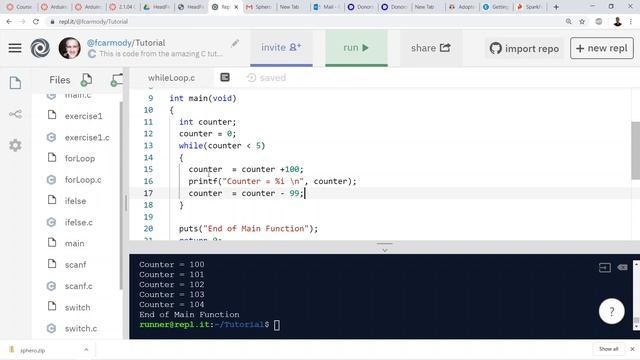Click the terminal prompt input
The height and width of the screenshot is (360, 640).
coord(277,325)
